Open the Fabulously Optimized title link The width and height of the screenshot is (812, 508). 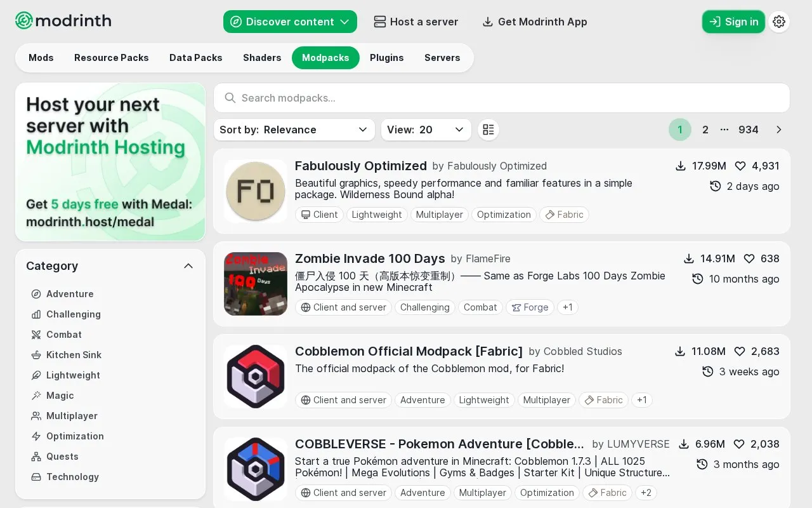pos(361,166)
